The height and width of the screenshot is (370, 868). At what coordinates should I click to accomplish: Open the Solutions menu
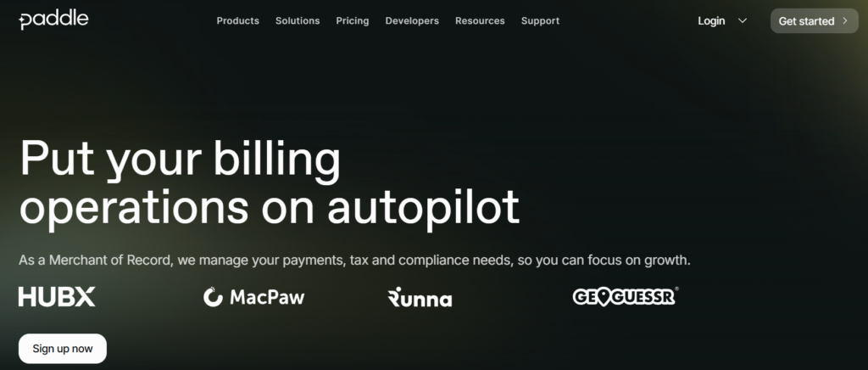(x=298, y=21)
